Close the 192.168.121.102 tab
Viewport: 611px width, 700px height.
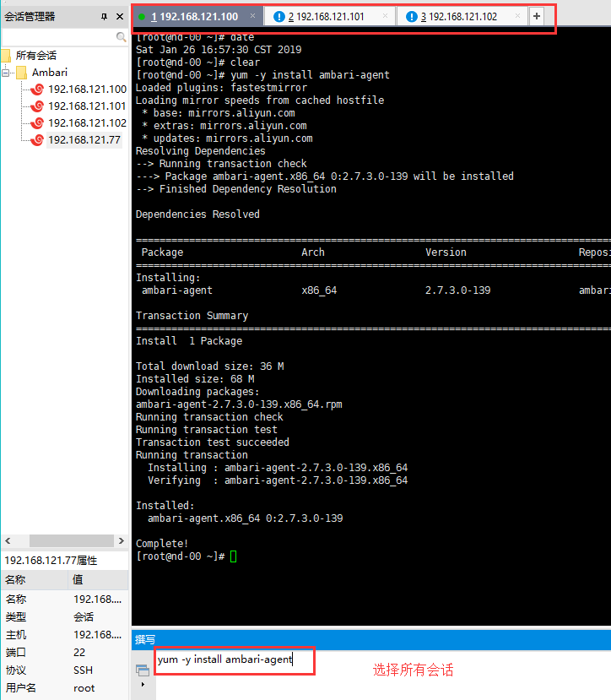click(x=517, y=16)
